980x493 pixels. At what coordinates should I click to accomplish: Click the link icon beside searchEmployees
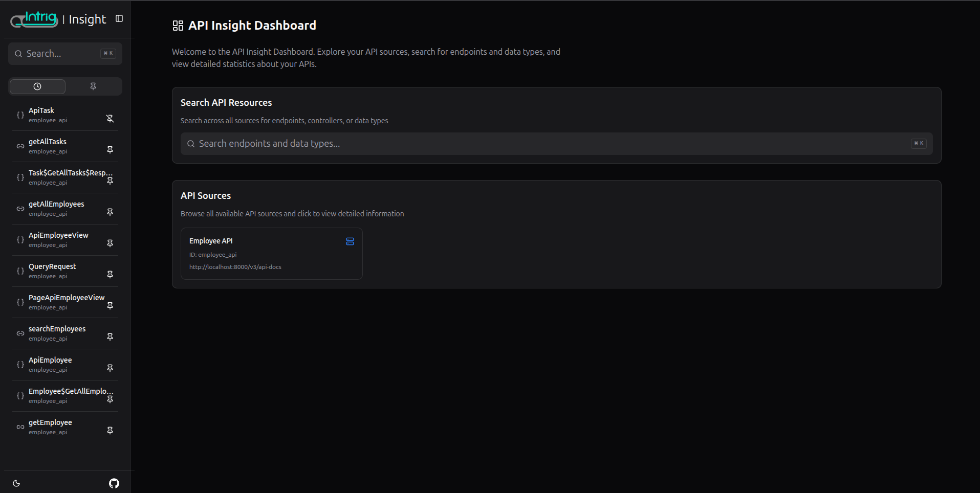tap(20, 333)
